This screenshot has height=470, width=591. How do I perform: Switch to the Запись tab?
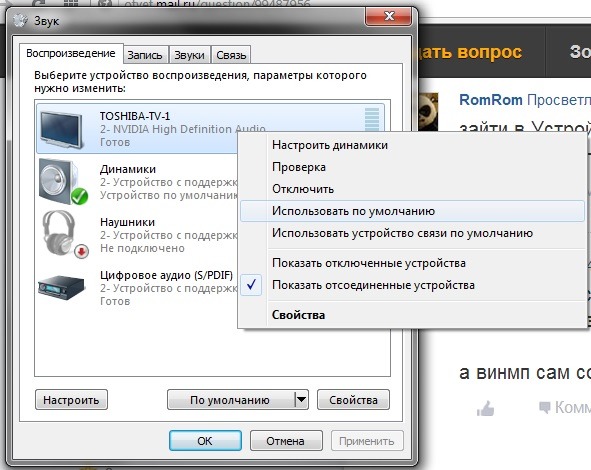tap(145, 55)
